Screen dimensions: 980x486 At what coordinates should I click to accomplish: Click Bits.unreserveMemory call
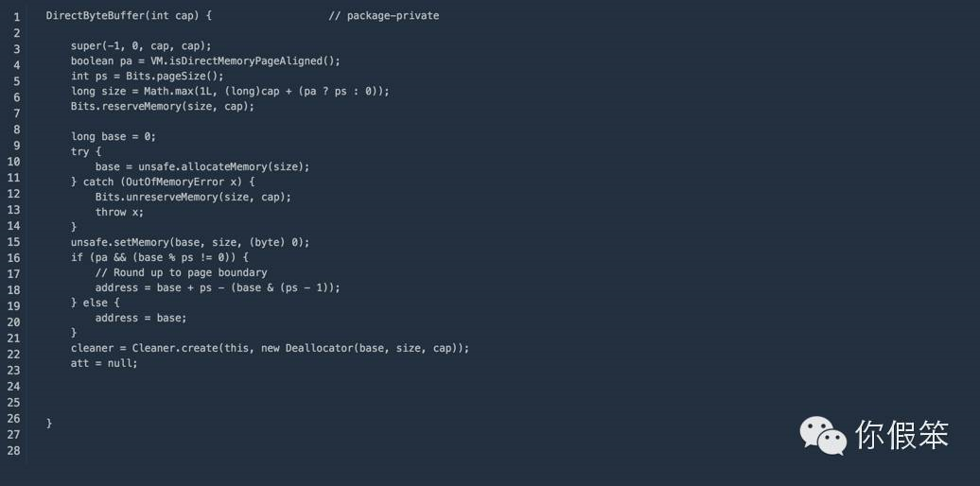click(193, 197)
